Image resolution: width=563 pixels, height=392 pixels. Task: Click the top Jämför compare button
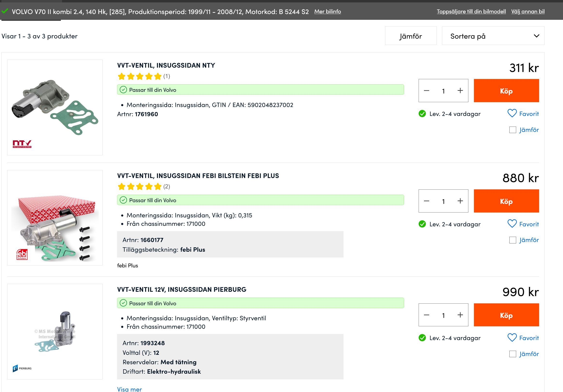[410, 36]
